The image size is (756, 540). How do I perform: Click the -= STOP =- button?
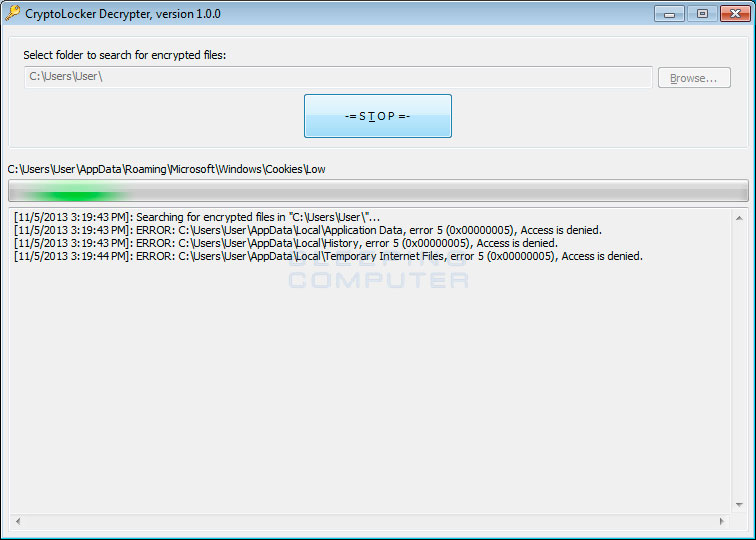[x=378, y=116]
